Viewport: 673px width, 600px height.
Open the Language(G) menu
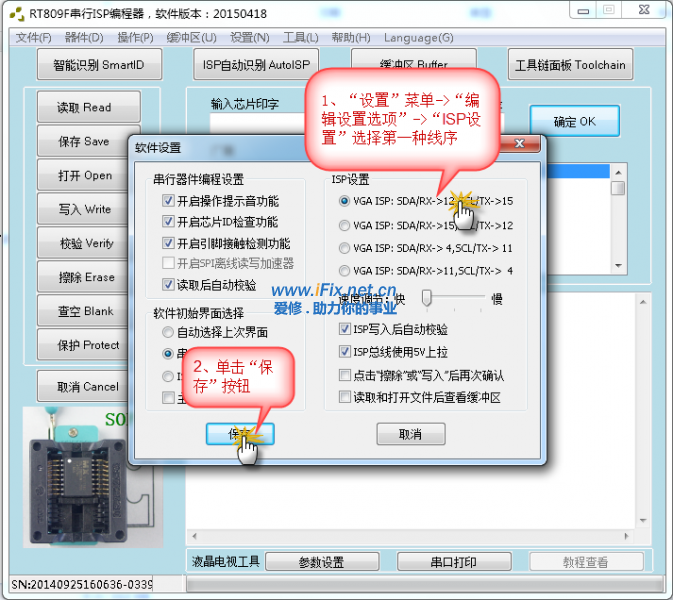click(418, 37)
